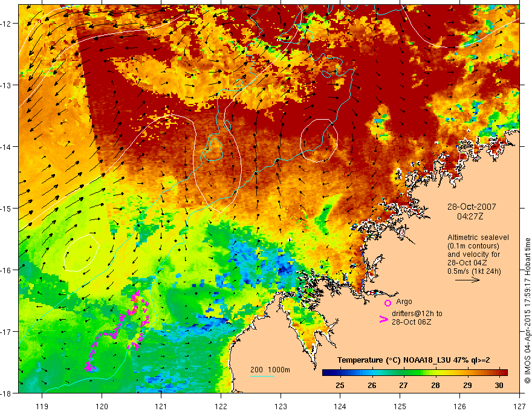
Task: Click the temperature color bar
Action: point(415,372)
